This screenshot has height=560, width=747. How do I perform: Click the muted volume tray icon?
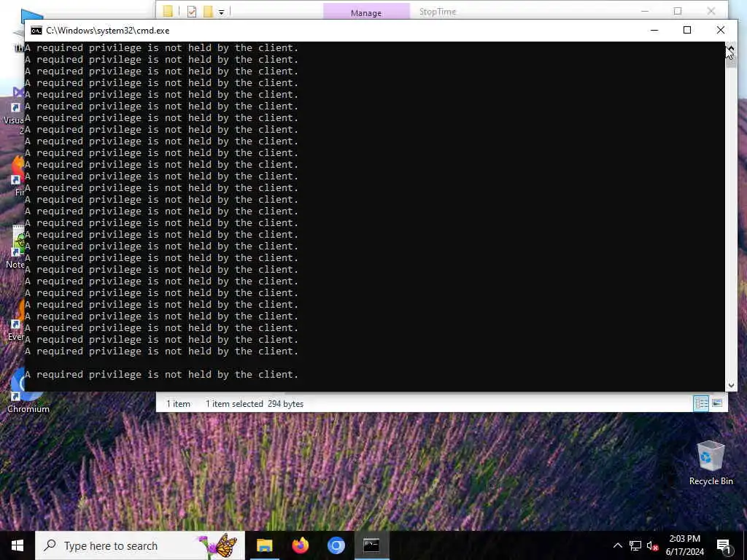point(652,545)
